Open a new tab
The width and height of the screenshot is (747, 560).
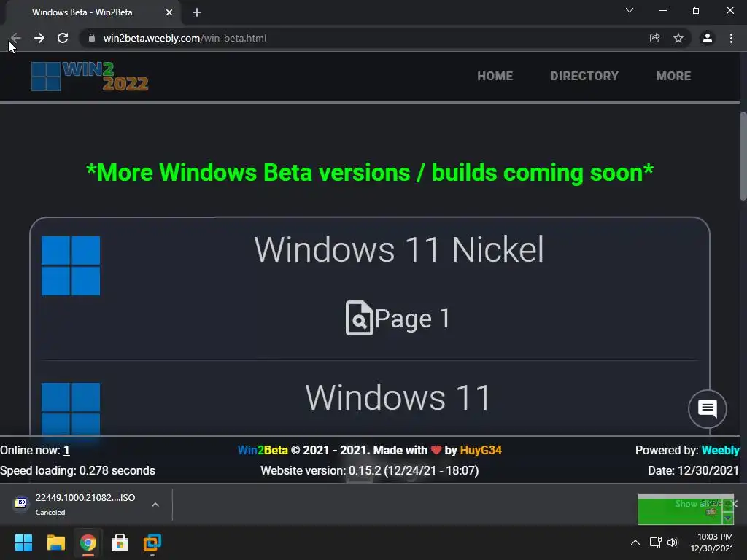(197, 12)
